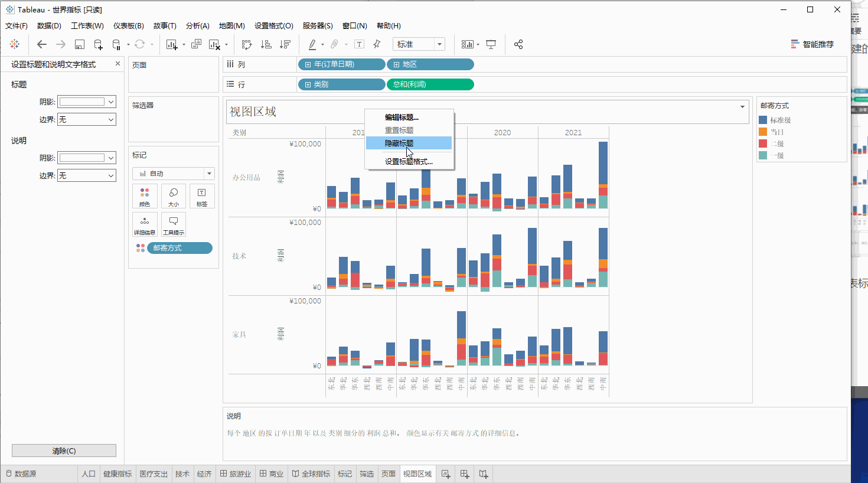Click the Tableau start page logo icon
Viewport: 868px width, 483px height.
point(15,44)
